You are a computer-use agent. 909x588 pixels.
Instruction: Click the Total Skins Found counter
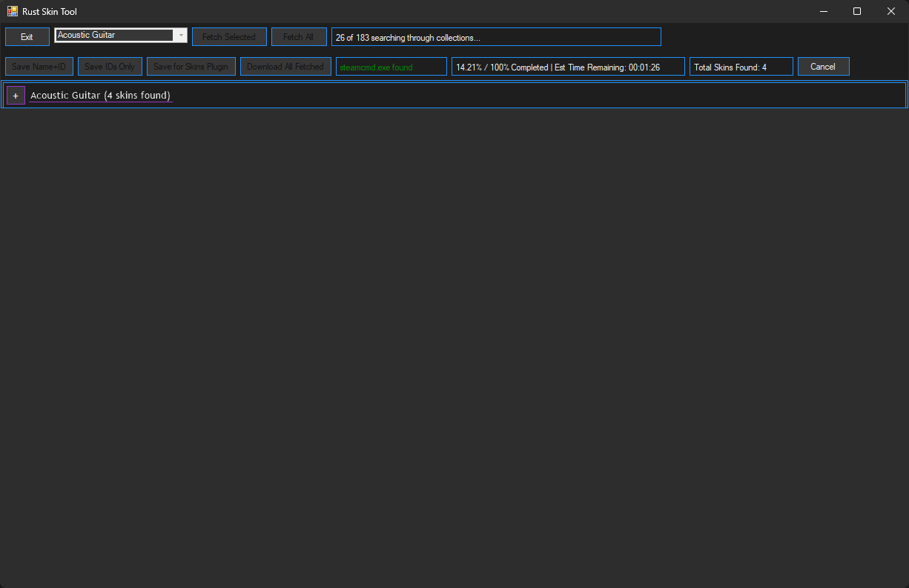[741, 67]
